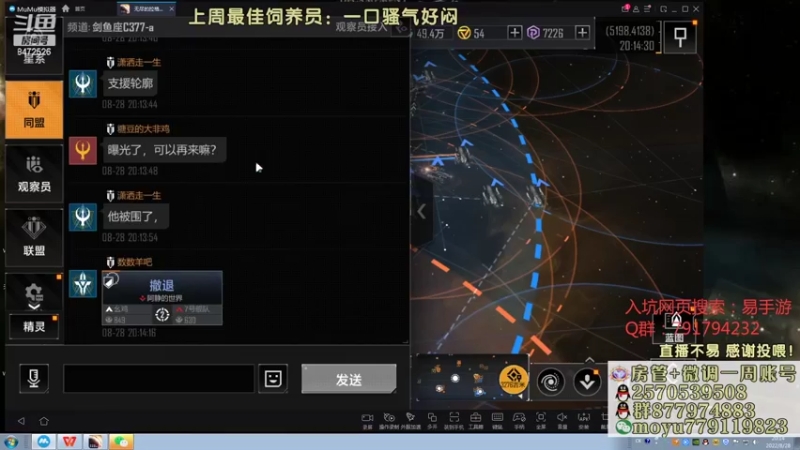Open the 撤退 retreat order card
Viewport: 800px width, 450px height.
pos(162,298)
